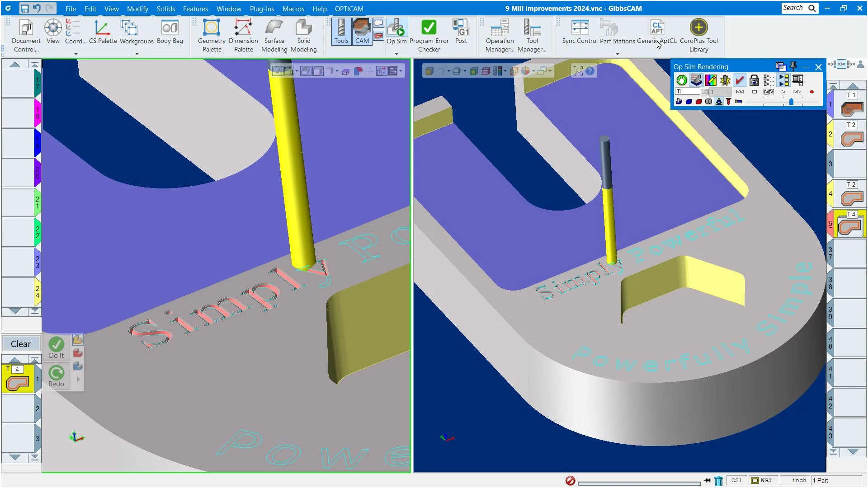Screen dimensions: 868x488
Task: Open the Geometry Palette
Action: [x=211, y=32]
